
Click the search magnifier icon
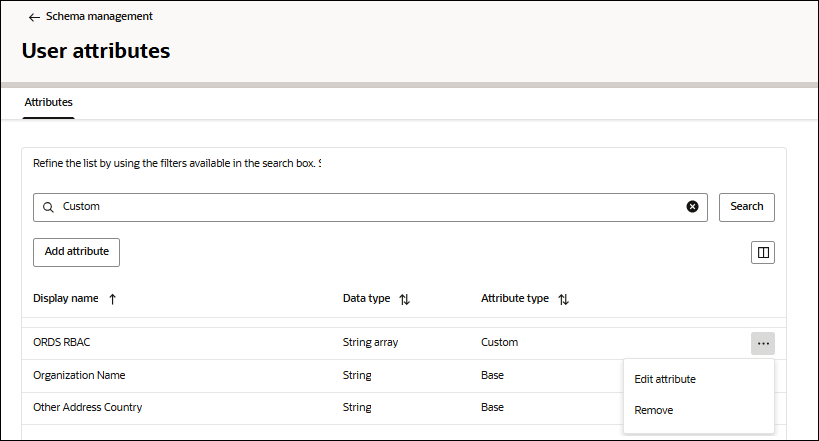[47, 207]
